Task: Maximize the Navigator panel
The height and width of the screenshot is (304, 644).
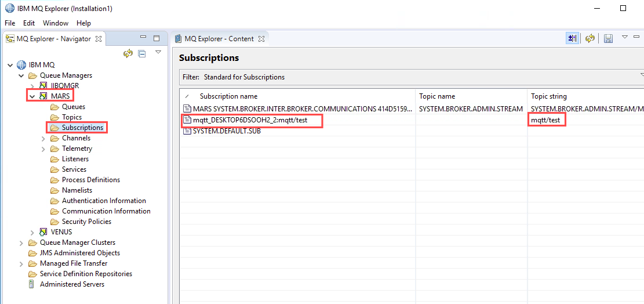Action: 157,38
